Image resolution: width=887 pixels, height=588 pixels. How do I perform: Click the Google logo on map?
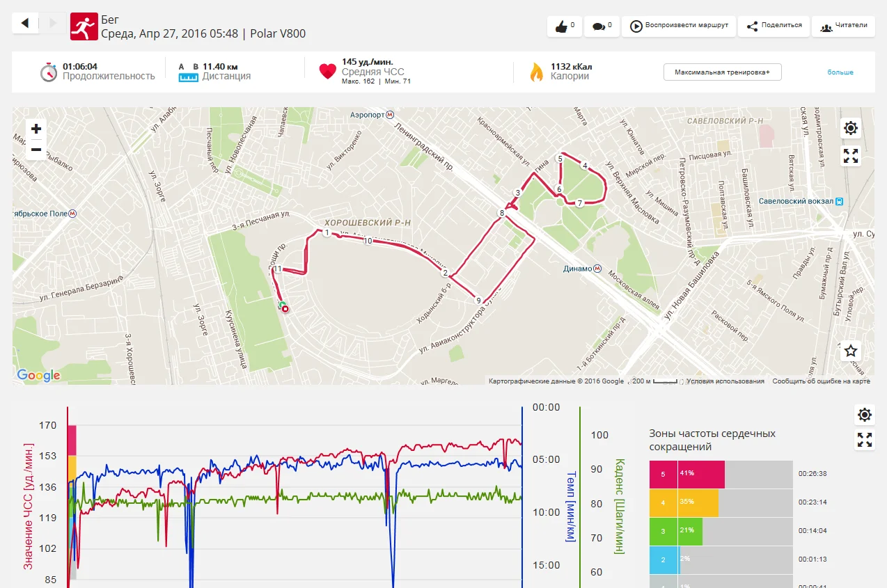39,376
